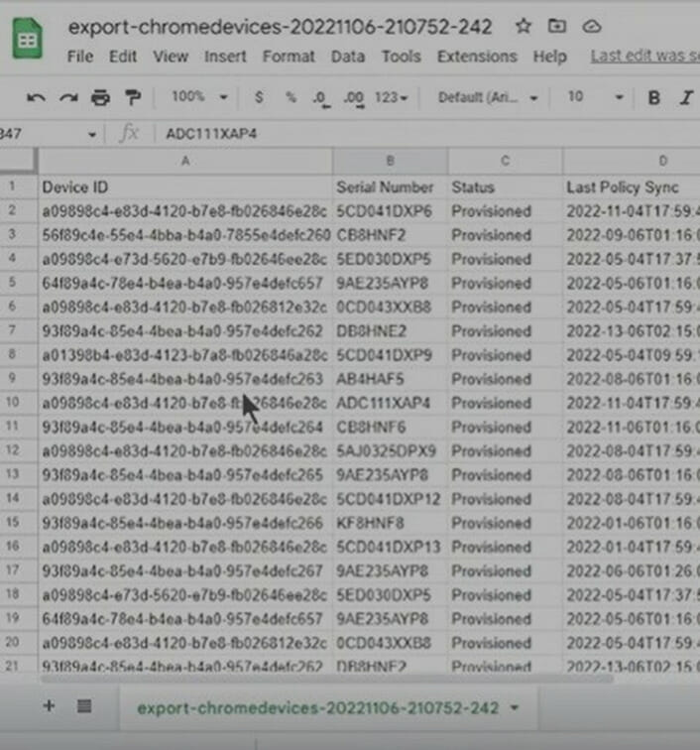Activate the paint format tool

[133, 97]
